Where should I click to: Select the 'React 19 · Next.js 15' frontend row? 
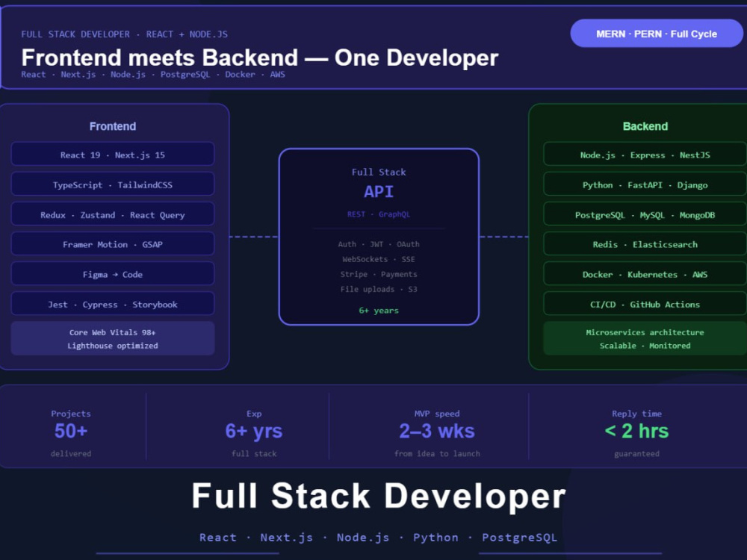click(x=113, y=155)
